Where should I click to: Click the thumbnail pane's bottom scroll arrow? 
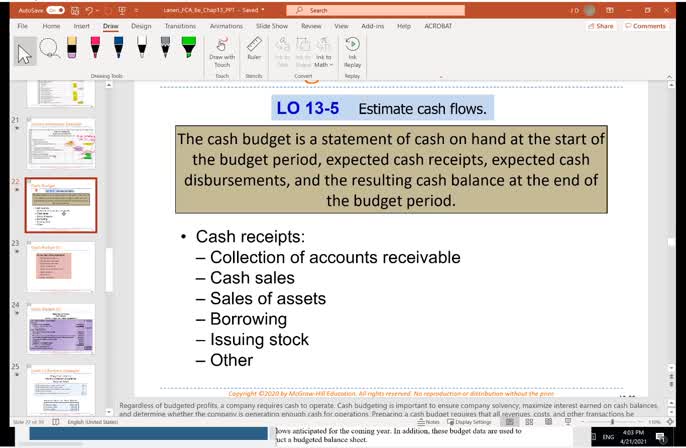click(109, 412)
